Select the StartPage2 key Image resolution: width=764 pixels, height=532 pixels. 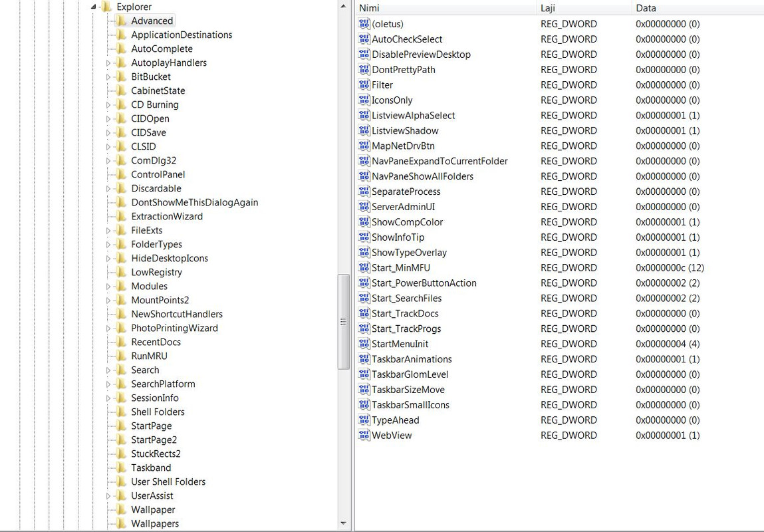coord(154,440)
